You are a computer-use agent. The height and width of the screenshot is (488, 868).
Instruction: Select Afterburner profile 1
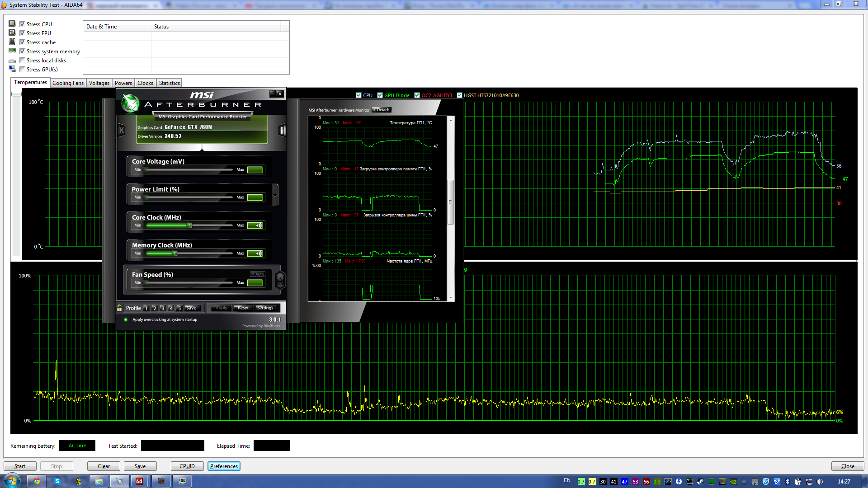tap(146, 308)
